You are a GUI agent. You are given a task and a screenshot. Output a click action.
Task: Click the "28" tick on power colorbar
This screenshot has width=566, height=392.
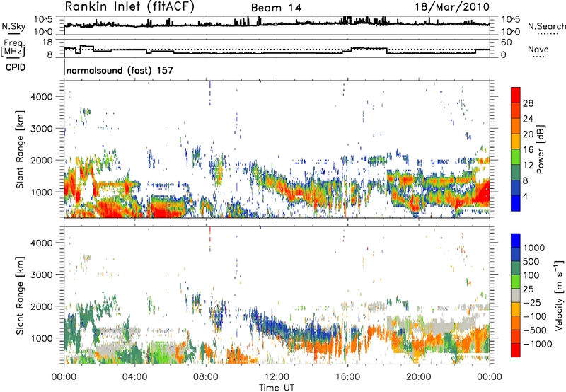click(528, 103)
